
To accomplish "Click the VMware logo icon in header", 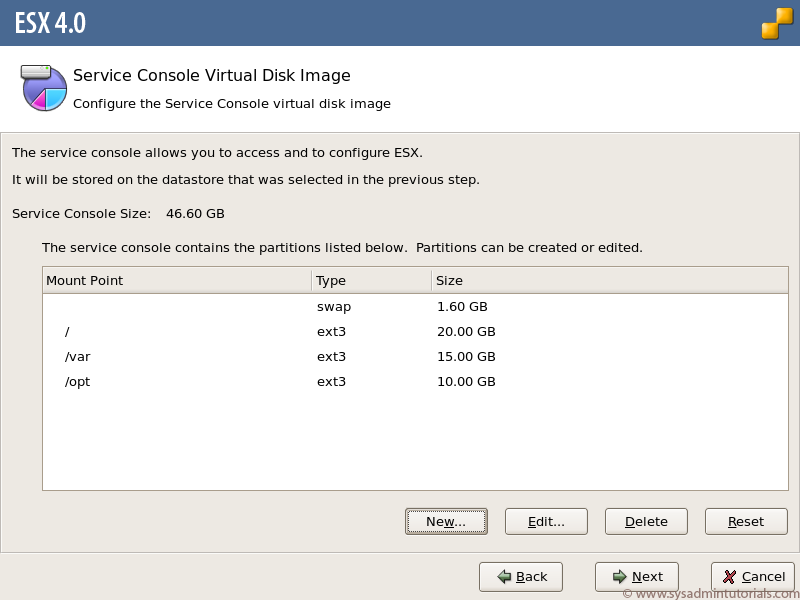I will click(x=778, y=23).
